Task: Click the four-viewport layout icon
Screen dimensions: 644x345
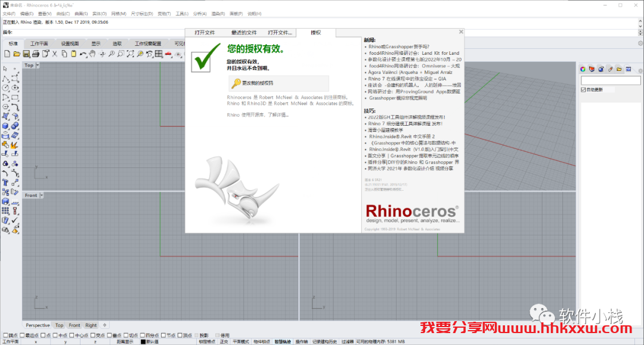Action: [159, 54]
